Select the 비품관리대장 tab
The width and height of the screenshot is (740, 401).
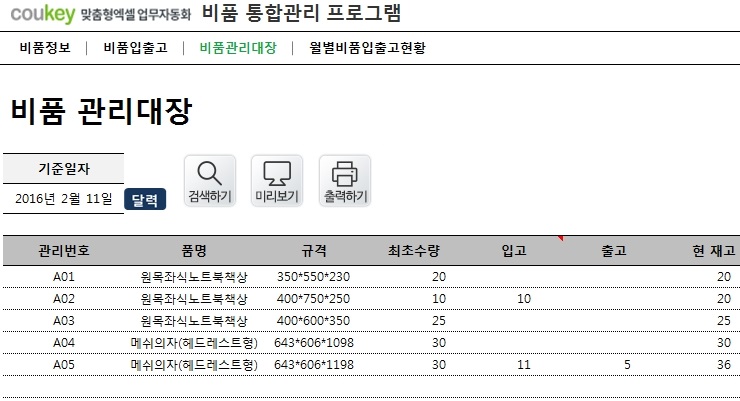pyautogui.click(x=238, y=48)
